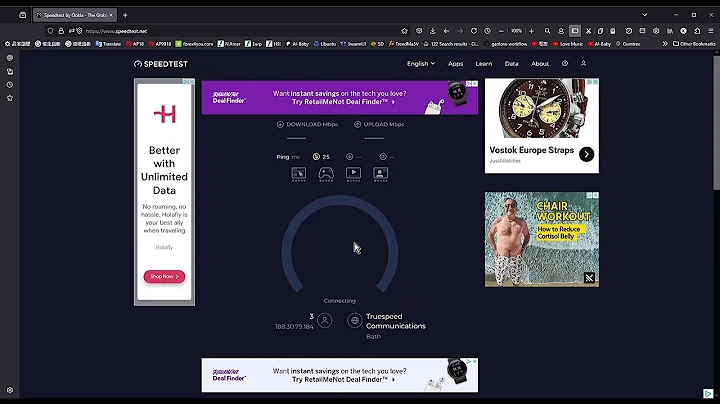Open the forex4you.com bookmark
720x404 pixels.
(x=194, y=44)
